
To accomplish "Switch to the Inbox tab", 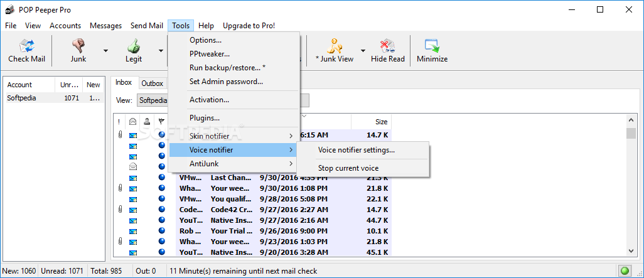I will (x=124, y=82).
